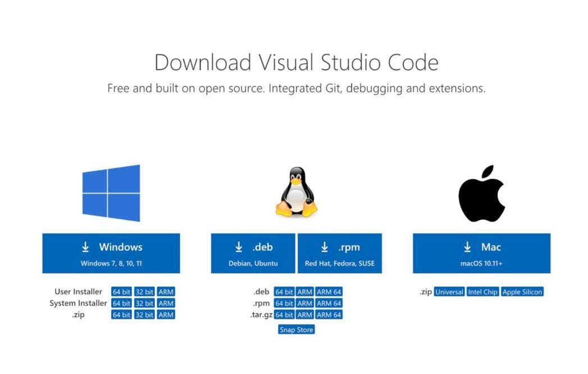Image resolution: width=588 pixels, height=374 pixels.
Task: Download the 32 bit System Installer
Action: pos(144,303)
